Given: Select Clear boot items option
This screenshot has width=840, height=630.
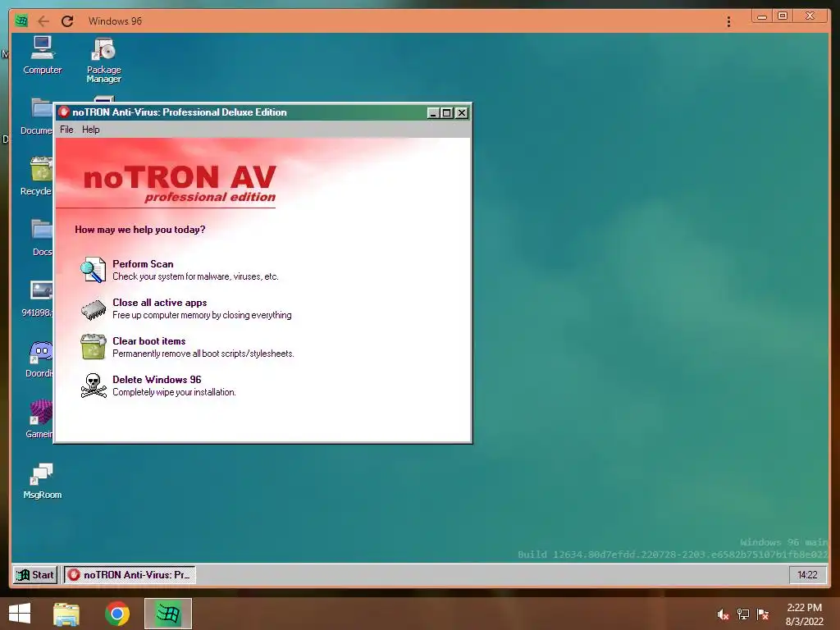Looking at the screenshot, I should coord(148,340).
